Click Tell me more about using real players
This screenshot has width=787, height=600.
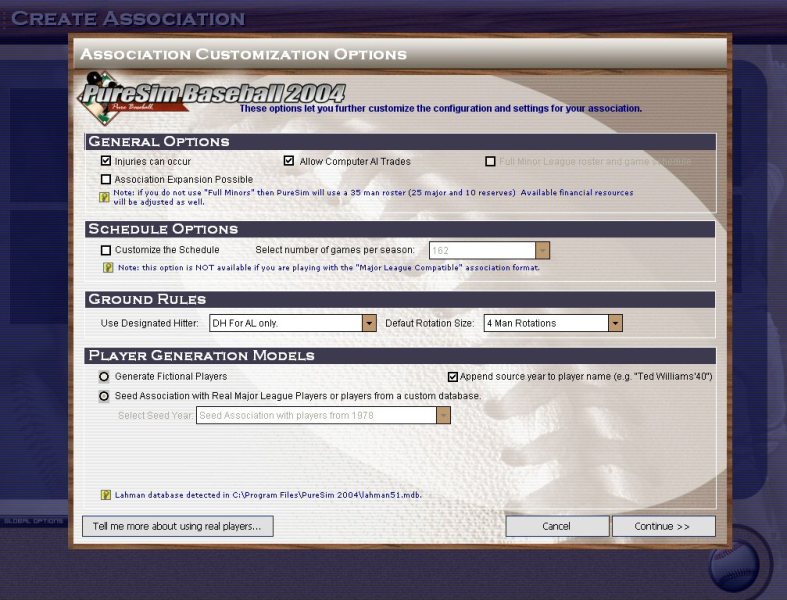pyautogui.click(x=177, y=526)
